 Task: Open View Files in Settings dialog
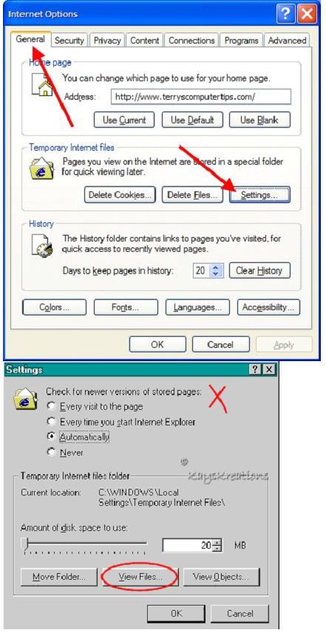[x=140, y=577]
